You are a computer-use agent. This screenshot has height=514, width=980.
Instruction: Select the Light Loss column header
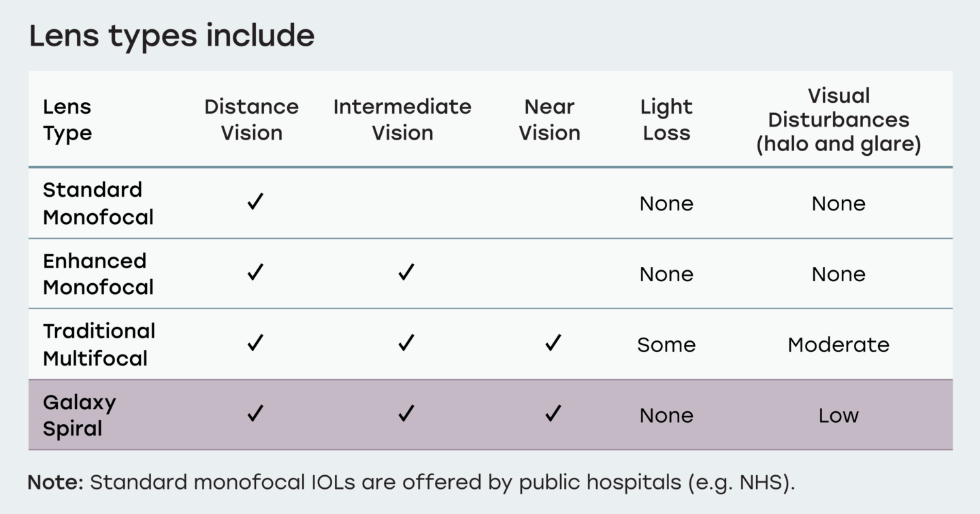[x=666, y=120]
